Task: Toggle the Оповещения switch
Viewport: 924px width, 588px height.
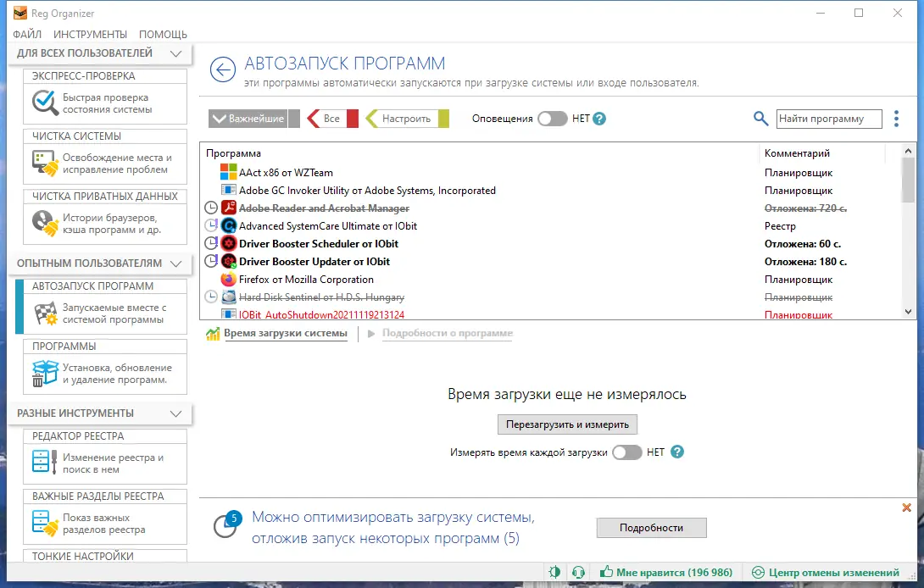Action: [x=552, y=119]
